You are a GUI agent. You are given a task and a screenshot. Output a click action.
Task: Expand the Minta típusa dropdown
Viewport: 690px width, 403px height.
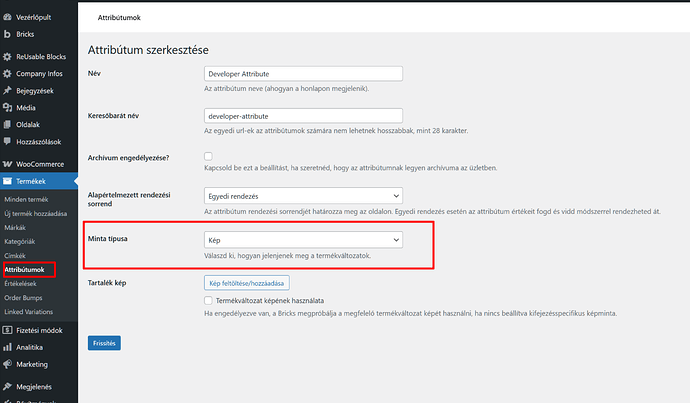click(x=303, y=240)
